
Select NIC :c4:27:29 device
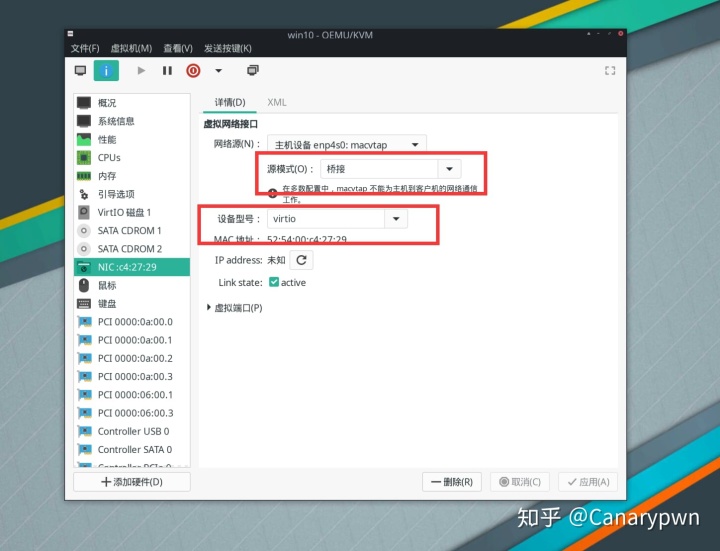(132, 267)
